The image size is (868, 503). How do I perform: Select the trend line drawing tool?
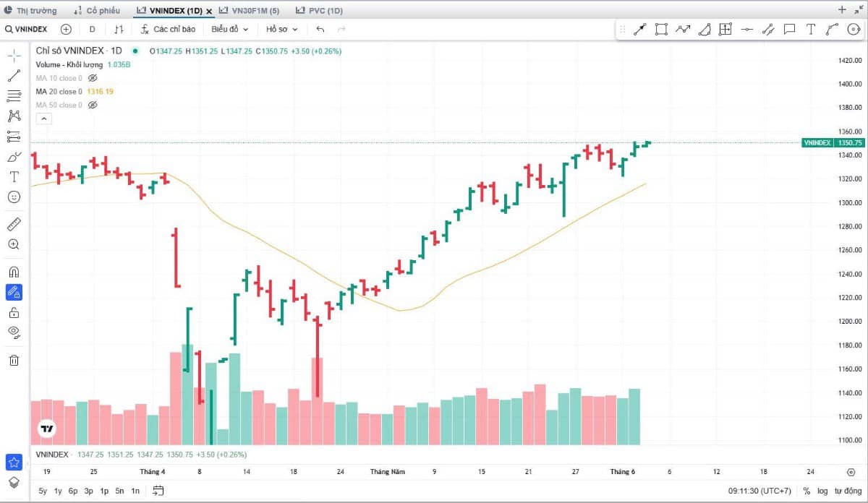(14, 76)
